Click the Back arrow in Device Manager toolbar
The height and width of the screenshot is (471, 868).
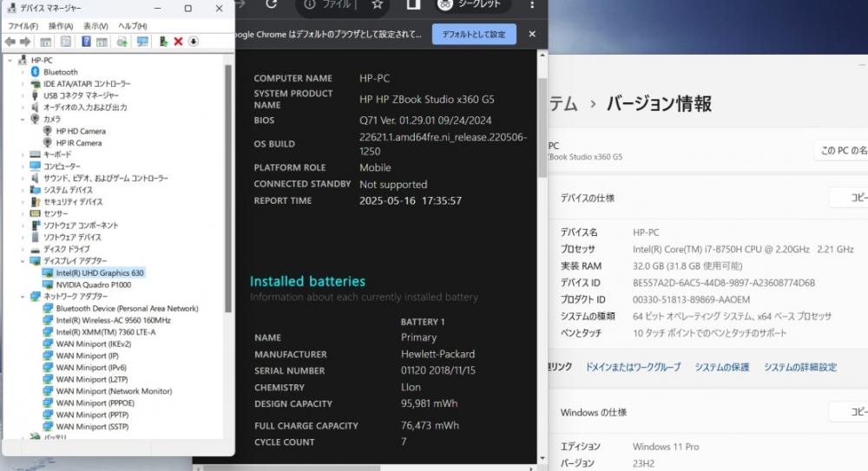click(x=10, y=42)
